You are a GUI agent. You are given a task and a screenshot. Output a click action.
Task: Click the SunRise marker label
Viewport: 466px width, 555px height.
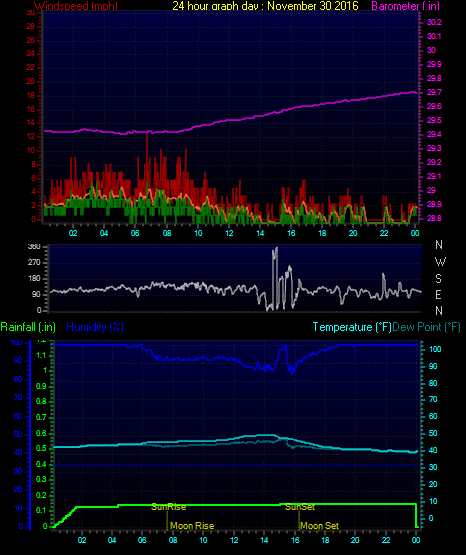tap(168, 507)
